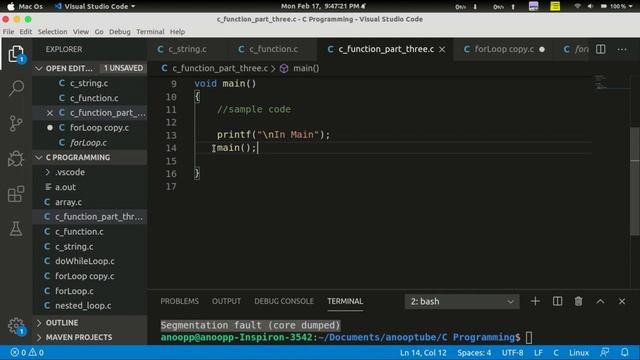Switch to the forLoop copy.c editor tab
This screenshot has width=640, height=360.
tap(503, 49)
